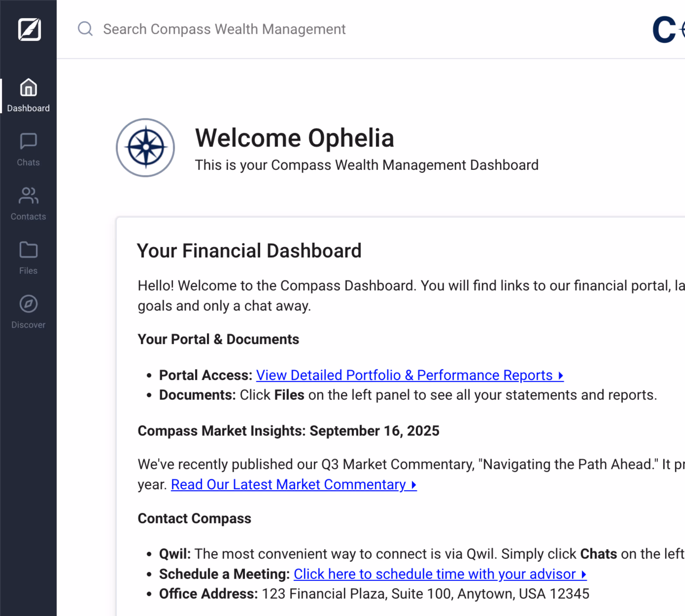685x616 pixels.
Task: Click schedule time with your advisor link
Action: click(439, 574)
